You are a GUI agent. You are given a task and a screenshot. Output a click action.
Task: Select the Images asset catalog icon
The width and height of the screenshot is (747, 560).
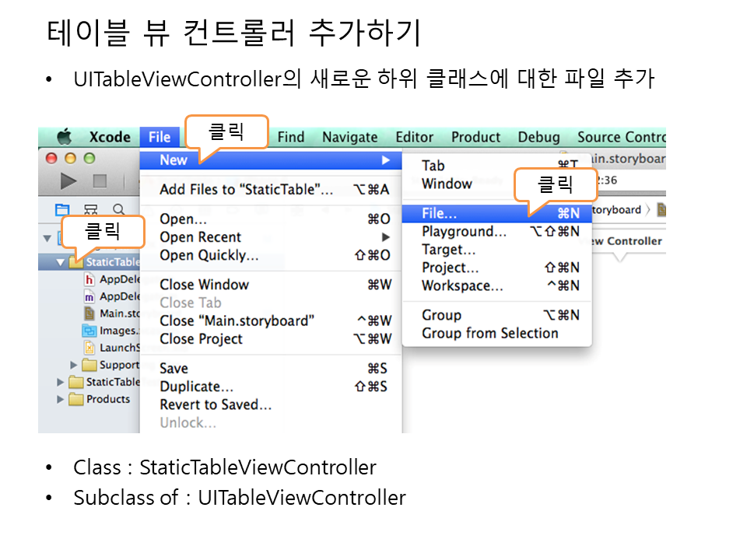point(90,331)
